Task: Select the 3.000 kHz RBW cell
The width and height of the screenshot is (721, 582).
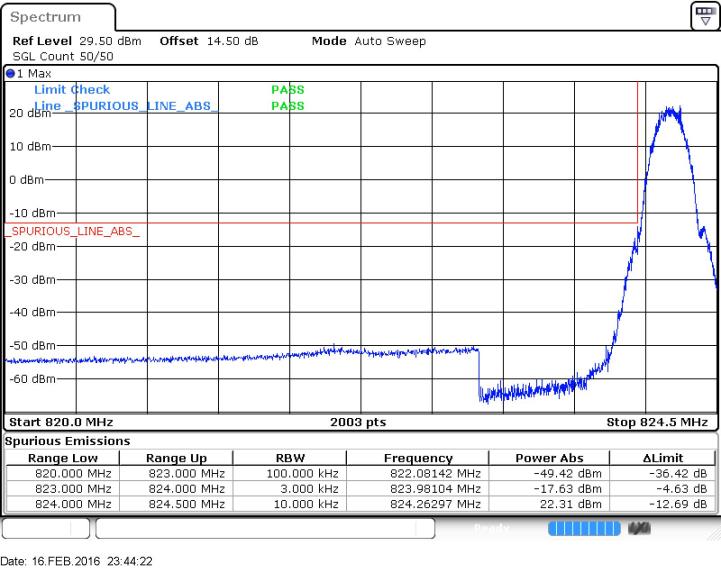Action: click(290, 489)
